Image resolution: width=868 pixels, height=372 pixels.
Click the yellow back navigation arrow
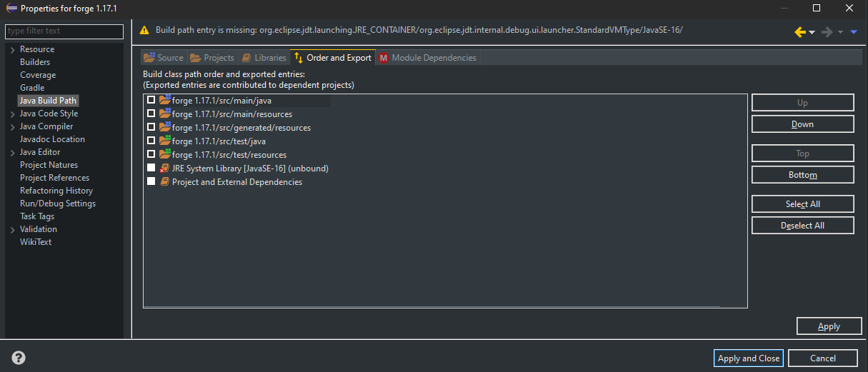(x=800, y=31)
